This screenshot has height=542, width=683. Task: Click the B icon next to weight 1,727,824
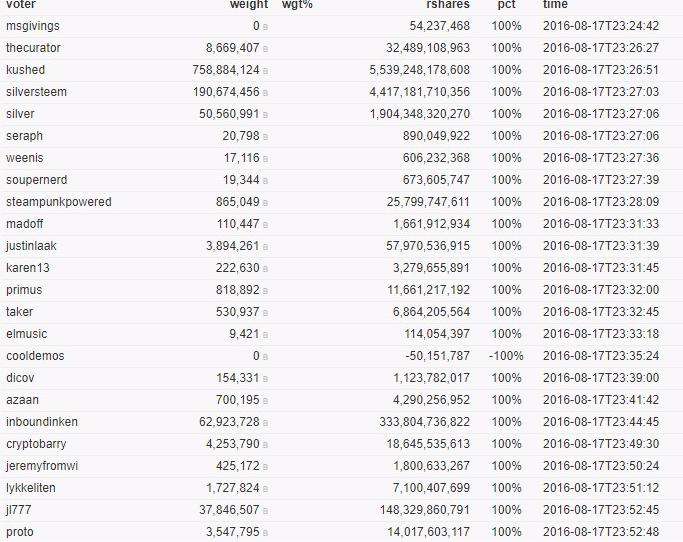point(265,489)
